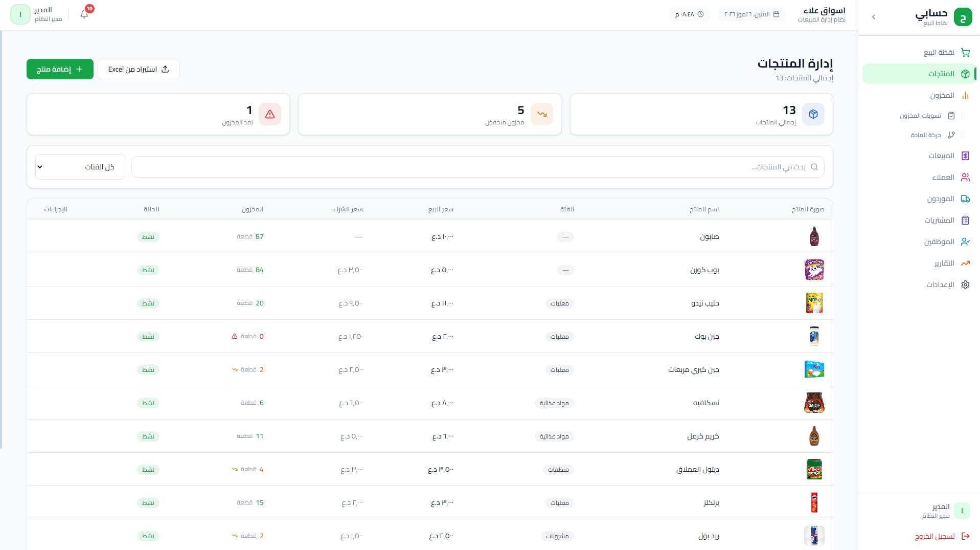This screenshot has height=550, width=980.
Task: Click تسجيل الخروج logout link
Action: pyautogui.click(x=942, y=536)
